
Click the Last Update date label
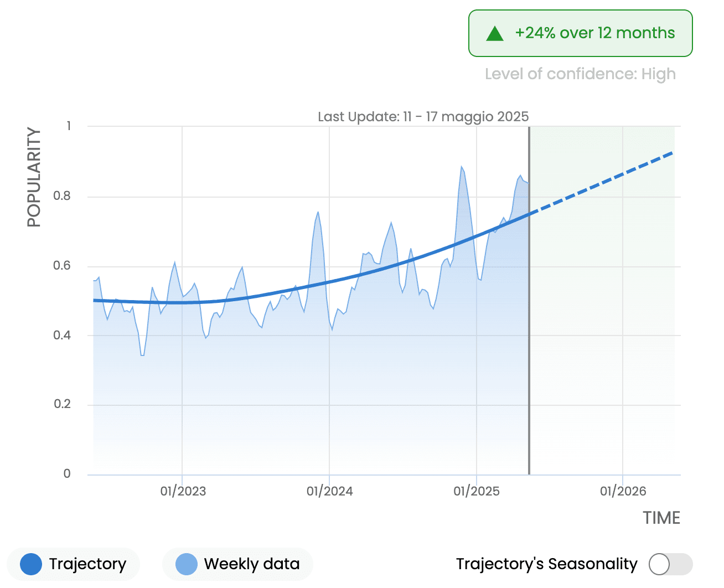423,117
